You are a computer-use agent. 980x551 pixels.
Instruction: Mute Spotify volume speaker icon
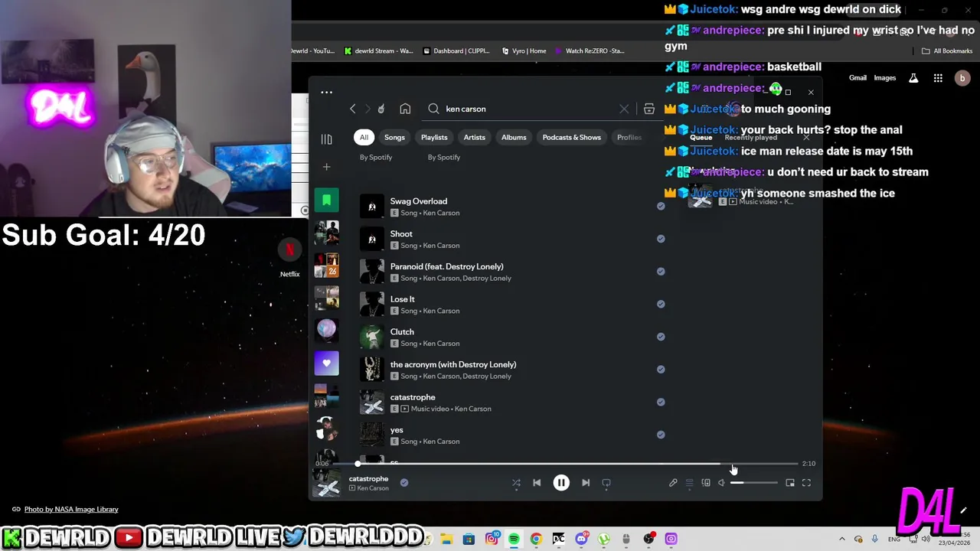721,483
